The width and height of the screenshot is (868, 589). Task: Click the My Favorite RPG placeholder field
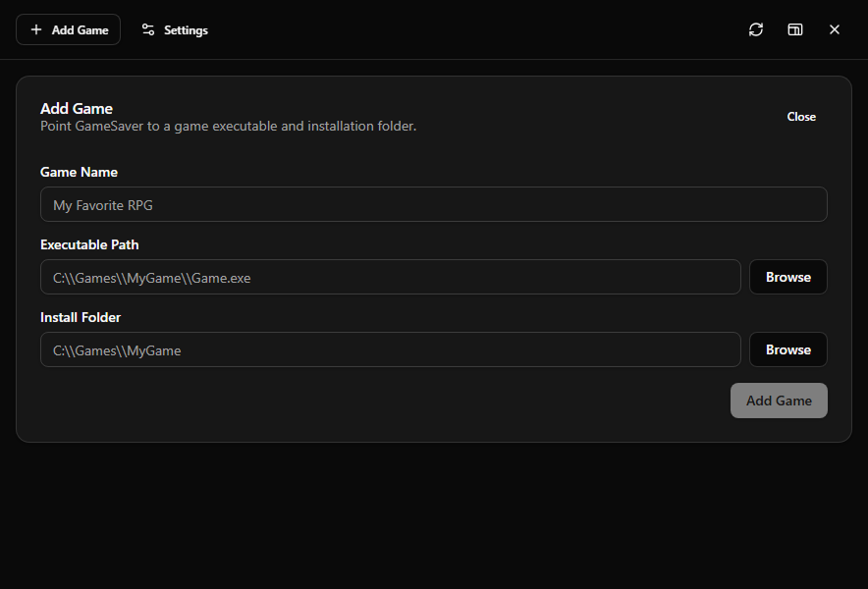point(434,204)
